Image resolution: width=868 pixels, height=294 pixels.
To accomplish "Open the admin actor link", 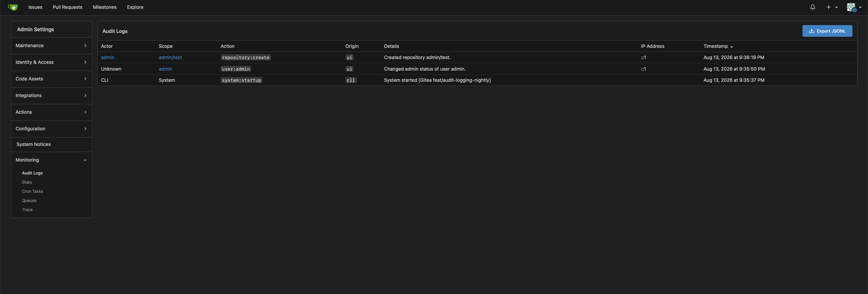I will pos(107,57).
